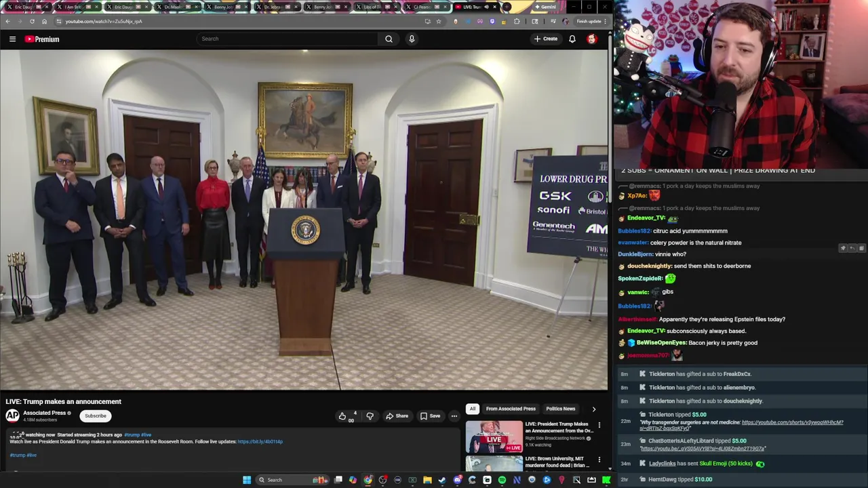
Task: Click chat username 'doucheknightly'
Action: pos(650,266)
